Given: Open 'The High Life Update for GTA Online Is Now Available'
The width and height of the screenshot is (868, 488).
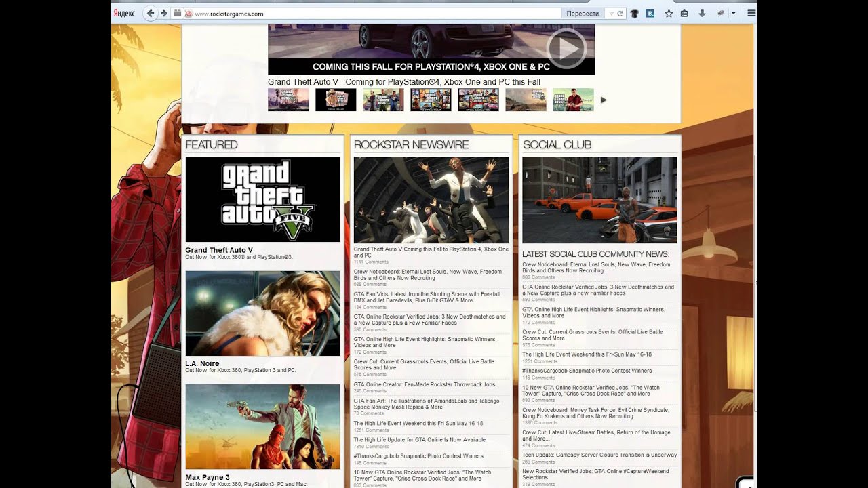Looking at the screenshot, I should click(x=420, y=439).
